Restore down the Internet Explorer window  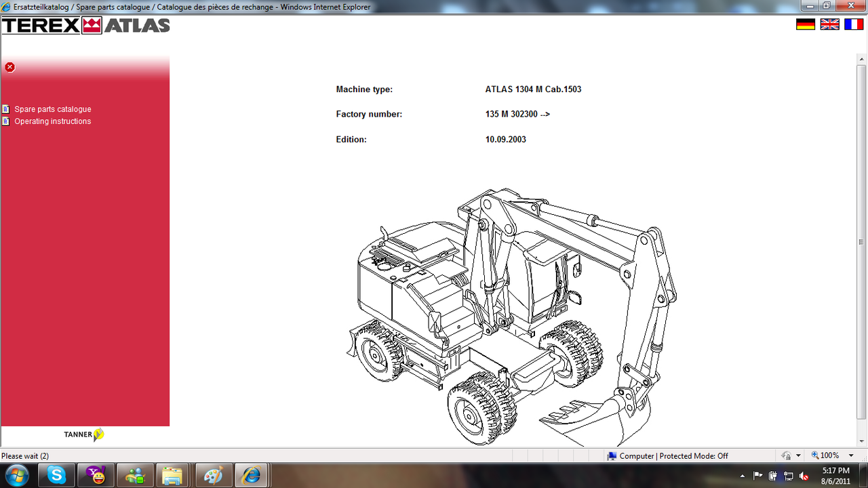pyautogui.click(x=826, y=6)
